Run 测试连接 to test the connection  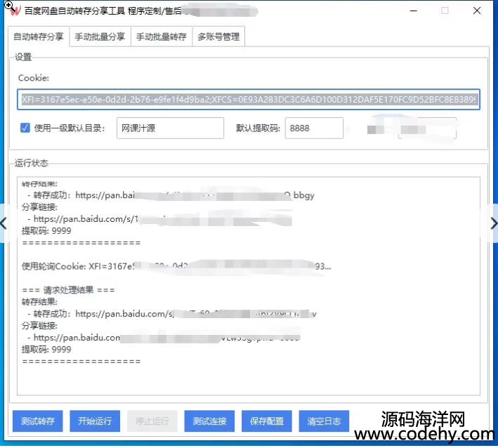pyautogui.click(x=209, y=421)
